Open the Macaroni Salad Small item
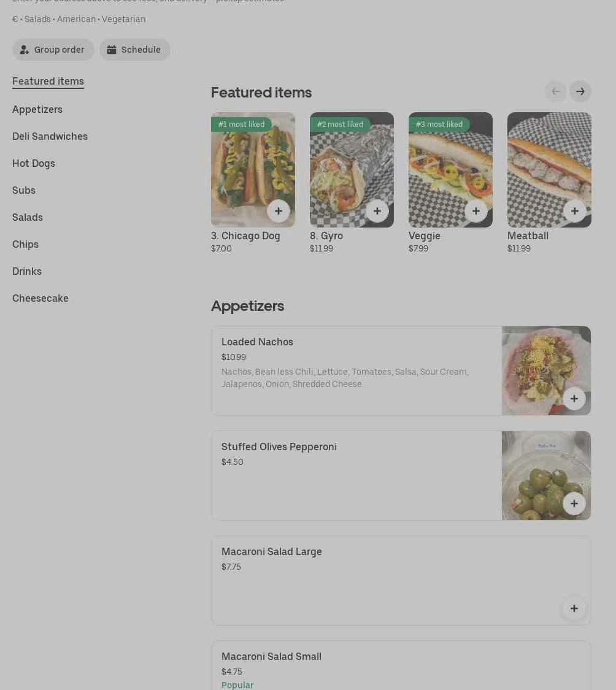Screen dimensions: 616x690 tap(401, 665)
